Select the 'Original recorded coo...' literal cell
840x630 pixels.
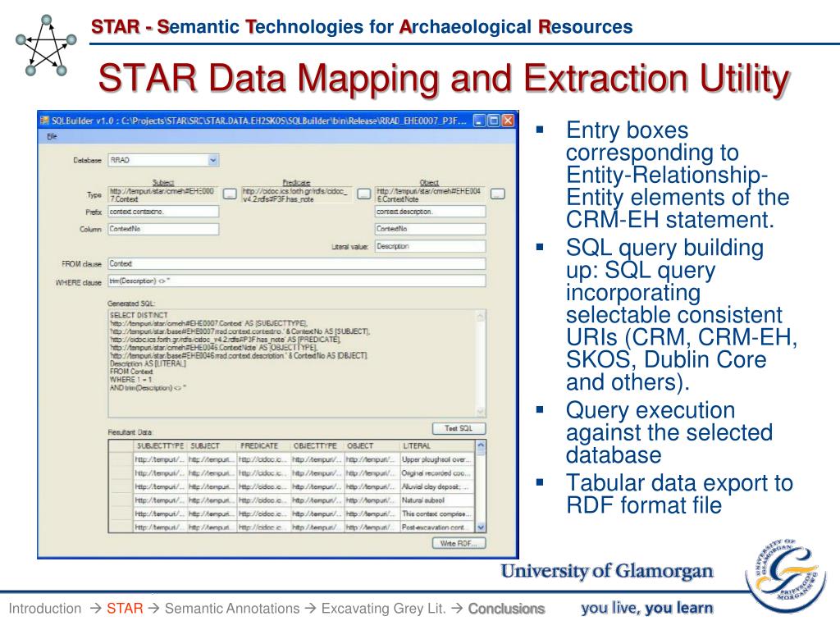point(437,473)
